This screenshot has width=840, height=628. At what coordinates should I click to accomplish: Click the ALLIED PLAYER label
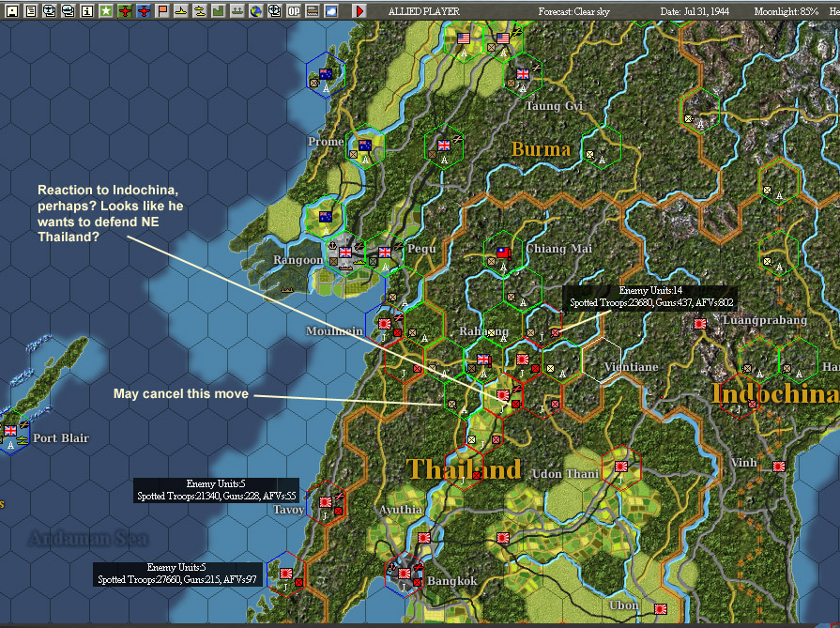[x=423, y=11]
